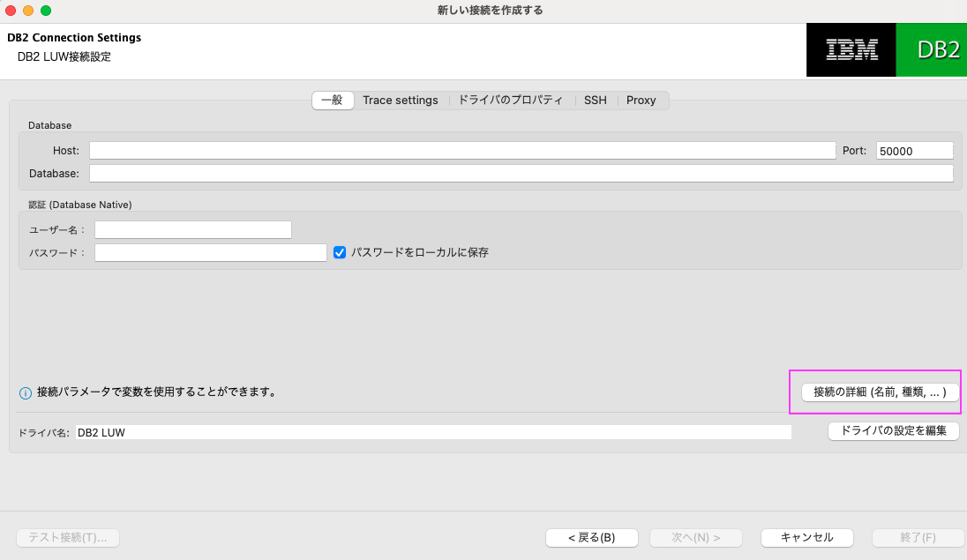Viewport: 967px width, 560px height.
Task: Click the DB2 Connection Settings heading
Action: tap(74, 38)
